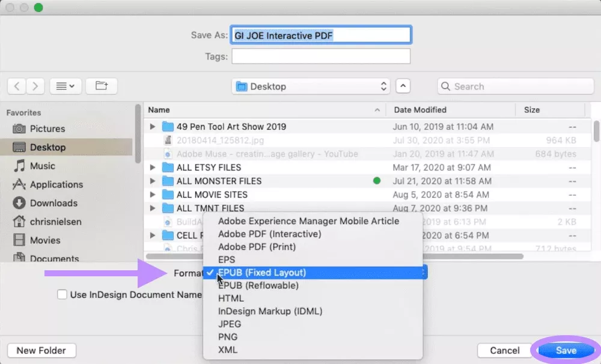Click the Save button
Image resolution: width=601 pixels, height=364 pixels.
(564, 350)
